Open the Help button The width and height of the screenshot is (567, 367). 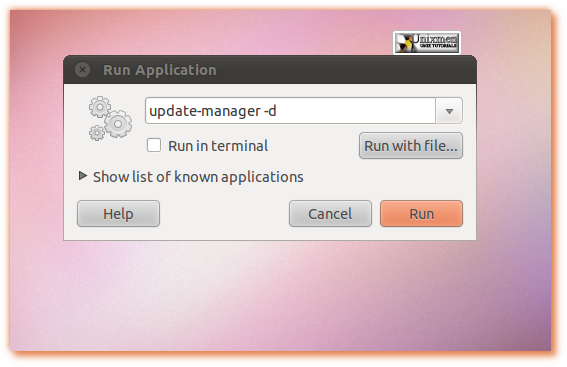[118, 214]
